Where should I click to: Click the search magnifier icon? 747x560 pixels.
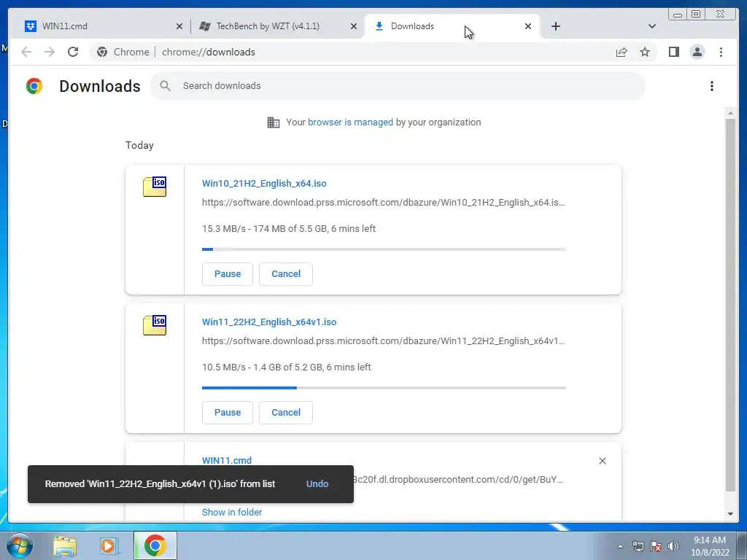coord(166,86)
